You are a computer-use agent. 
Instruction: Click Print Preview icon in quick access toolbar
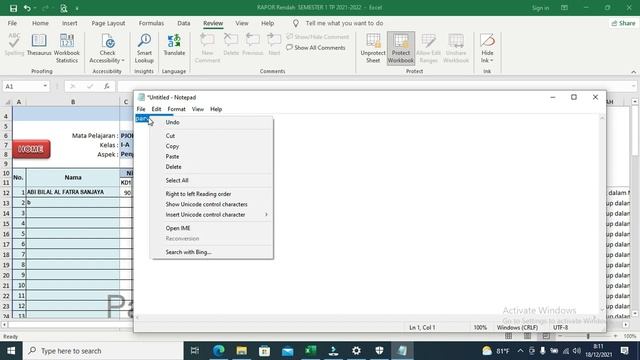click(63, 8)
